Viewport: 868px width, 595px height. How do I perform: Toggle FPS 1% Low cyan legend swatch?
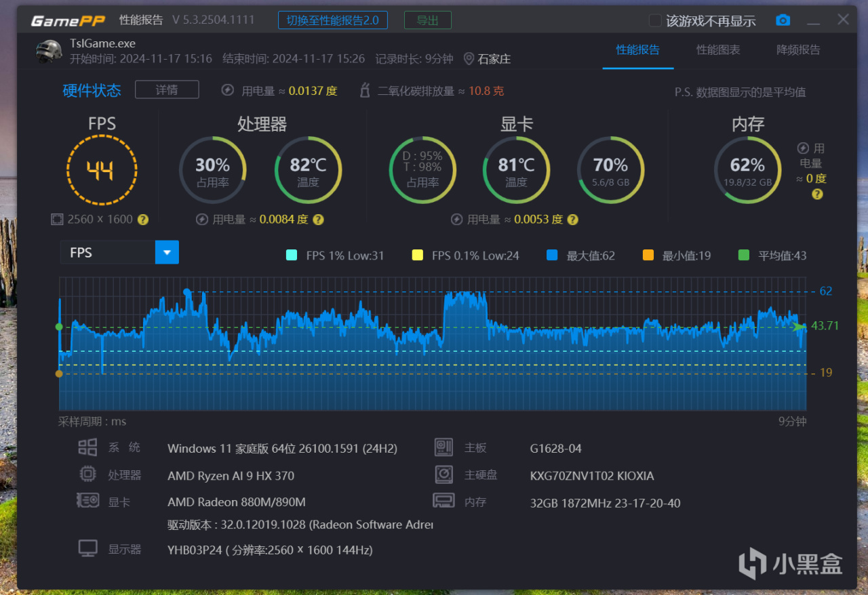[x=292, y=255]
